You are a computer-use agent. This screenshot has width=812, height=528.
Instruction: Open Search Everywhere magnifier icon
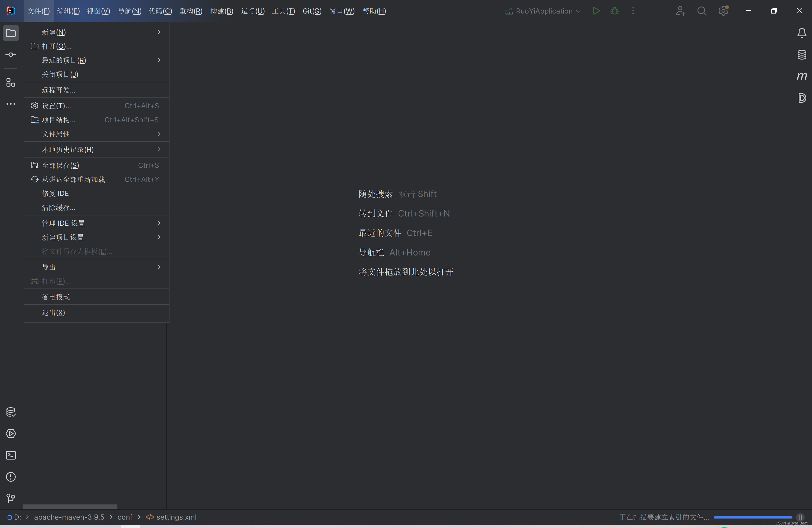coord(702,11)
